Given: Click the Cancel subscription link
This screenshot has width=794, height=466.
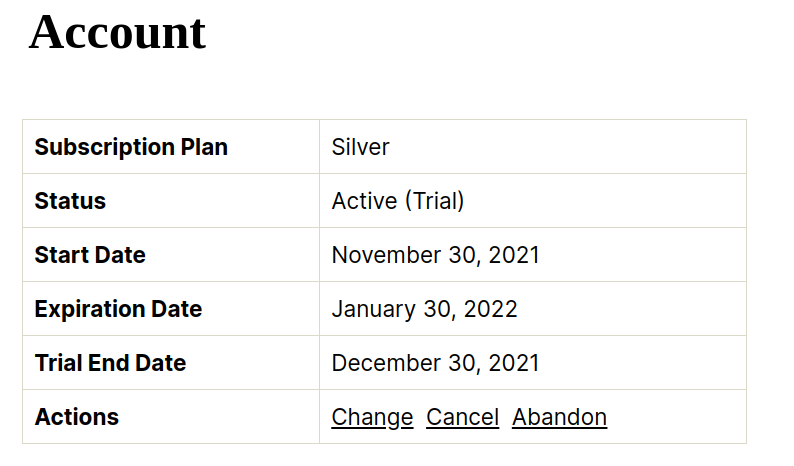Looking at the screenshot, I should pos(462,417).
